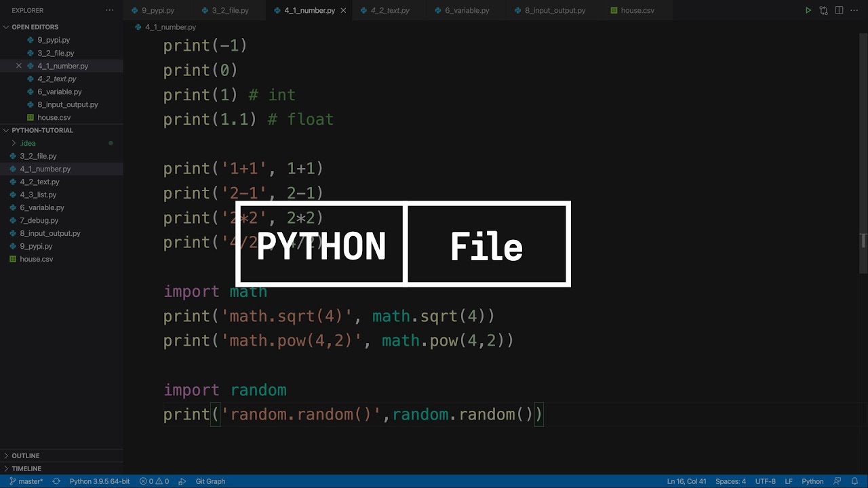The height and width of the screenshot is (488, 868).
Task: Open 6_variable.py in Open Editors list
Action: [x=61, y=91]
